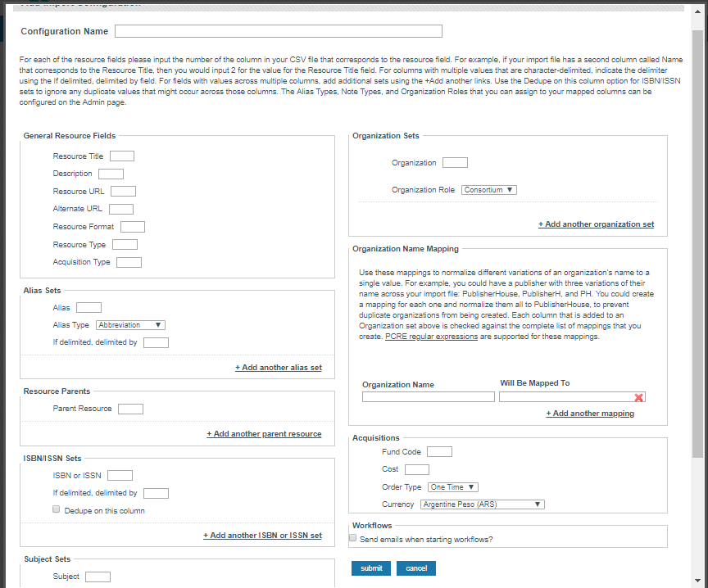
Task: Click the Resource Parents heading
Action: click(57, 391)
